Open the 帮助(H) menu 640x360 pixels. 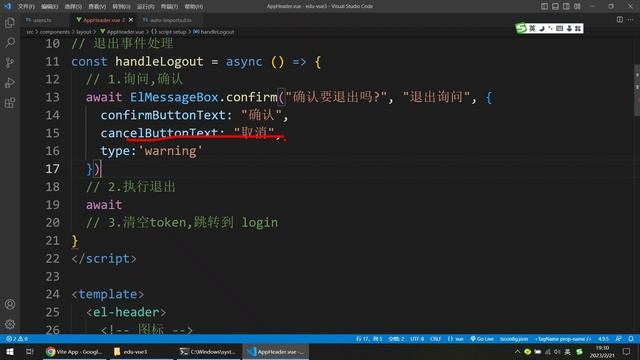193,7
